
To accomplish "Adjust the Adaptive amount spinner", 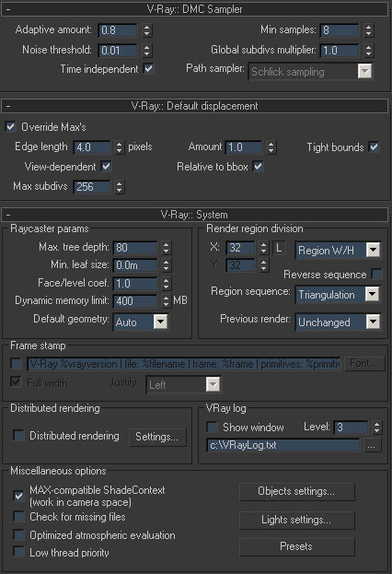I will point(146,30).
